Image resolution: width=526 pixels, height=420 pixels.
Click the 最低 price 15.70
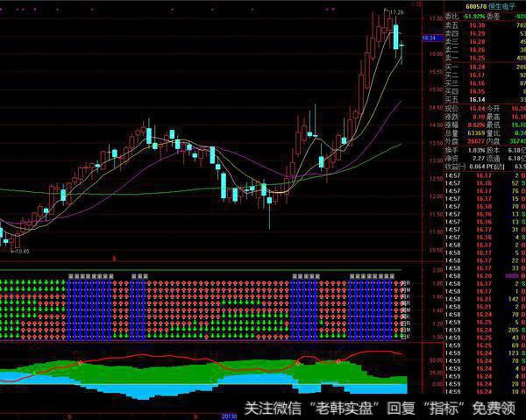(518, 125)
